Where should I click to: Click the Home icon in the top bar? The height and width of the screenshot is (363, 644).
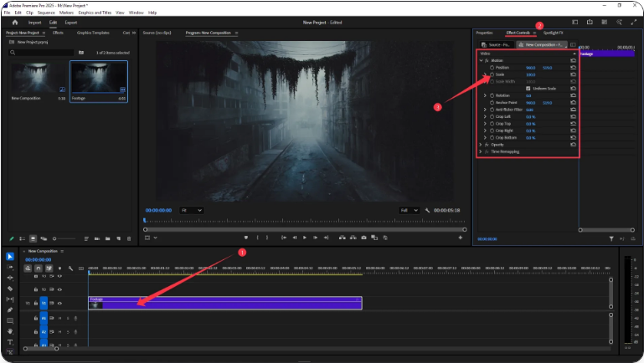[x=15, y=22]
